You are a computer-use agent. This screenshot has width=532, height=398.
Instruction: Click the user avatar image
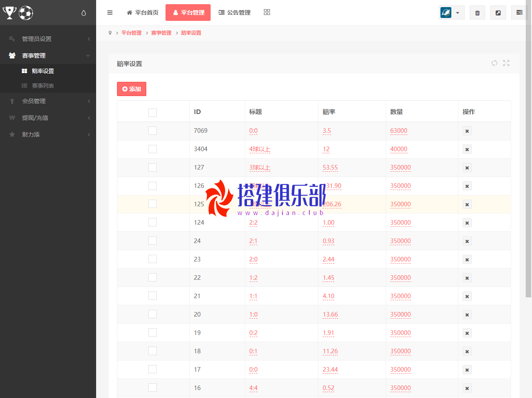pyautogui.click(x=446, y=13)
